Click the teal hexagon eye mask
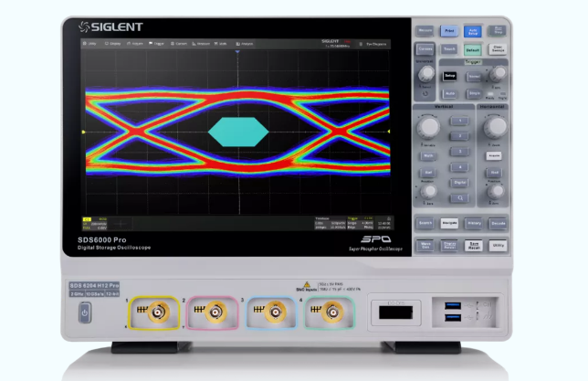Screen dimensions: 588x381 238,132
